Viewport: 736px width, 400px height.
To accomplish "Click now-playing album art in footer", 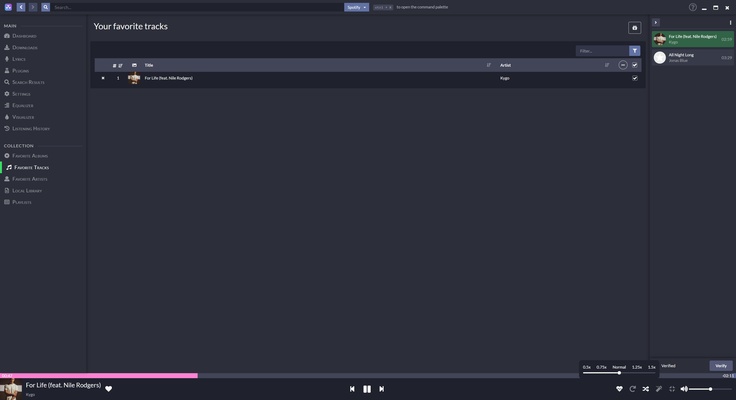I will coord(11,389).
